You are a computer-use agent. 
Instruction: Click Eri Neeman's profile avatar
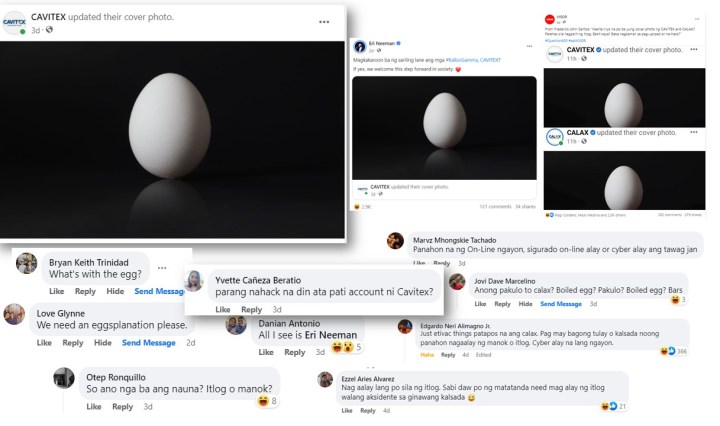360,46
